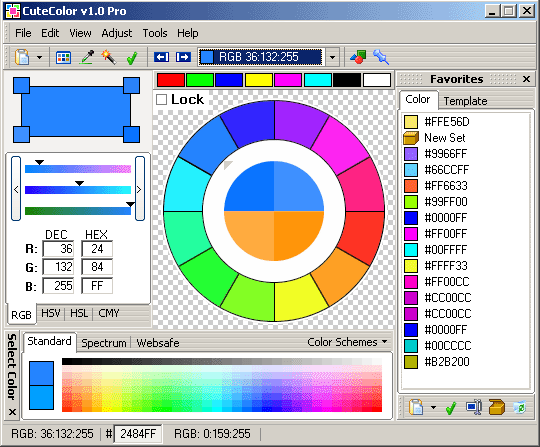Click the green checkmark in main toolbar
Viewport: 540px width, 447px height.
[132, 58]
